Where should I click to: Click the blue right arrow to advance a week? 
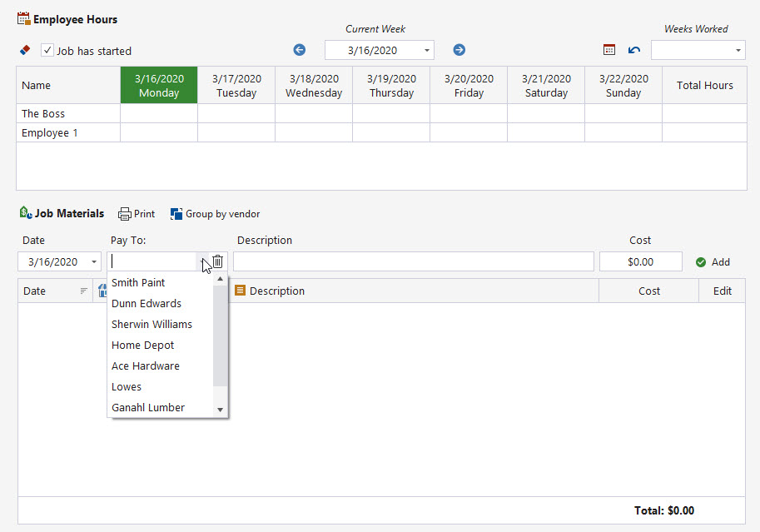[x=459, y=50]
